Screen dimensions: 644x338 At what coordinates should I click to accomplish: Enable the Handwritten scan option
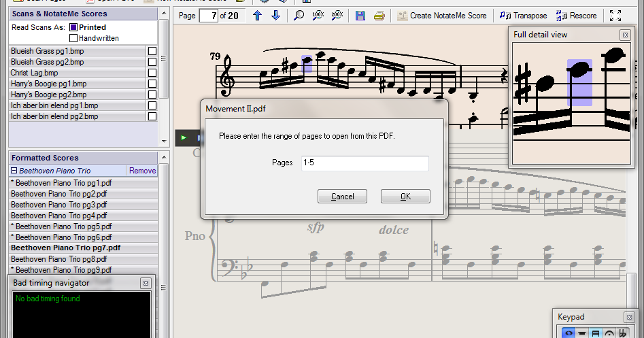pos(73,38)
